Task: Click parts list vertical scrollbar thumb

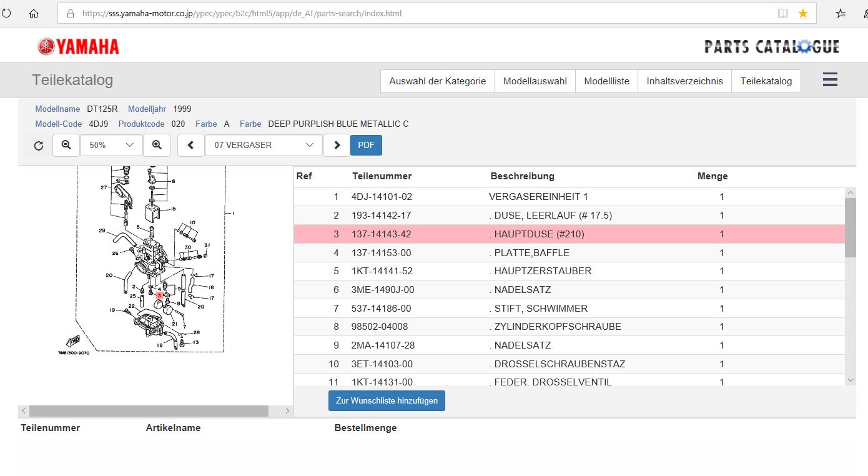Action: point(851,228)
